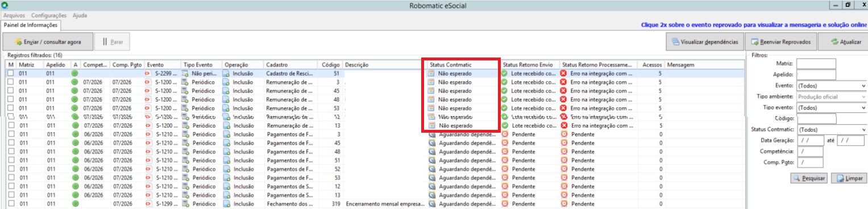Mark the checkbox of S-1200 code 53 row

point(10,108)
